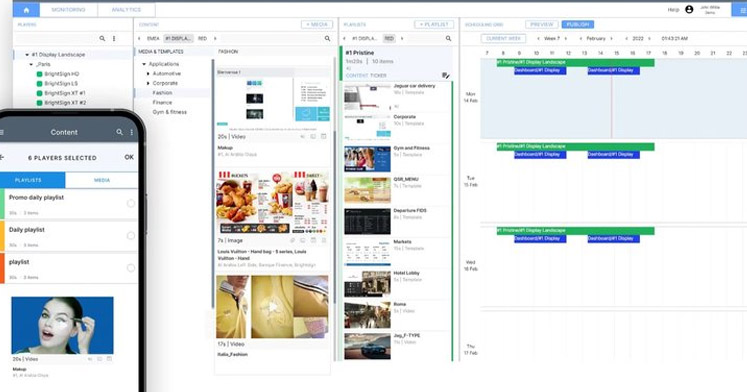Screen dimensions: 747x392
Task: Go to previous week with the left arrow
Action: 538,39
